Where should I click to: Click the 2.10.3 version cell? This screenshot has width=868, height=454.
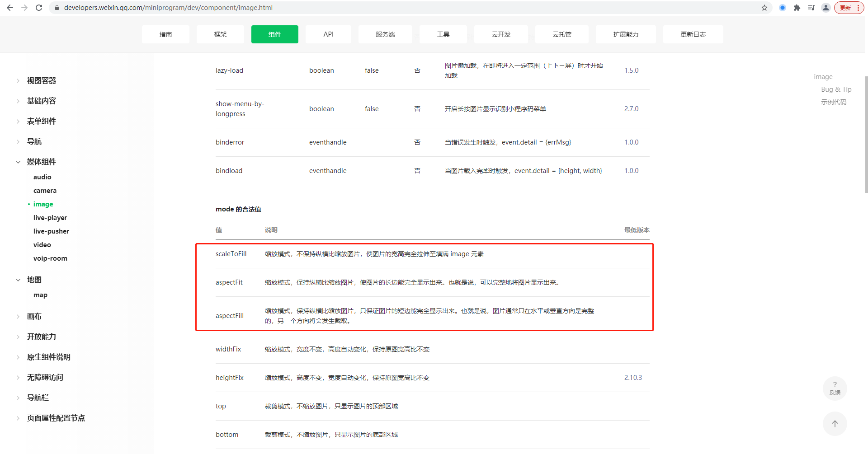[x=633, y=378]
